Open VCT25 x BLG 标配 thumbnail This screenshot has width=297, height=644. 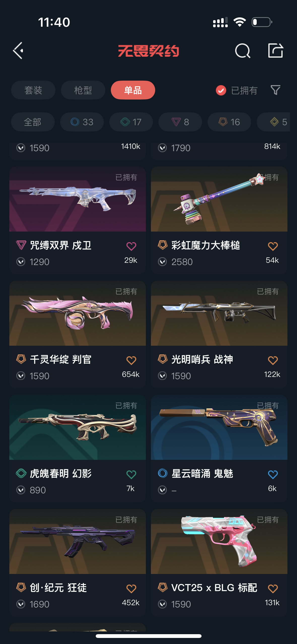[x=219, y=541]
